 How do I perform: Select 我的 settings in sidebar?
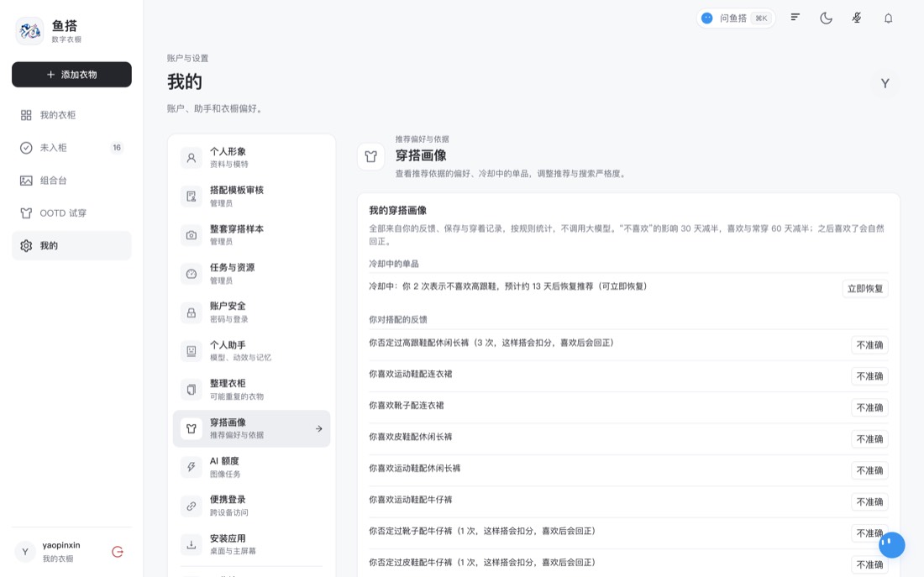pos(72,246)
